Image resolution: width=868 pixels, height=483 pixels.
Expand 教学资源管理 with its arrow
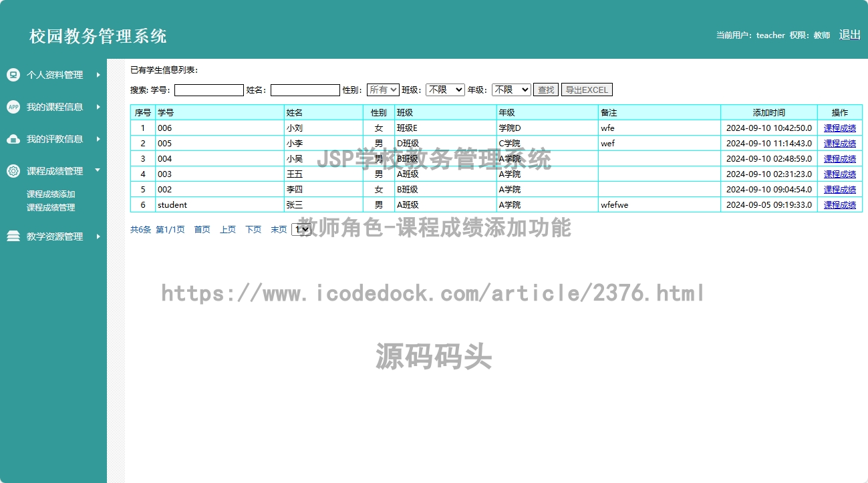pyautogui.click(x=98, y=236)
